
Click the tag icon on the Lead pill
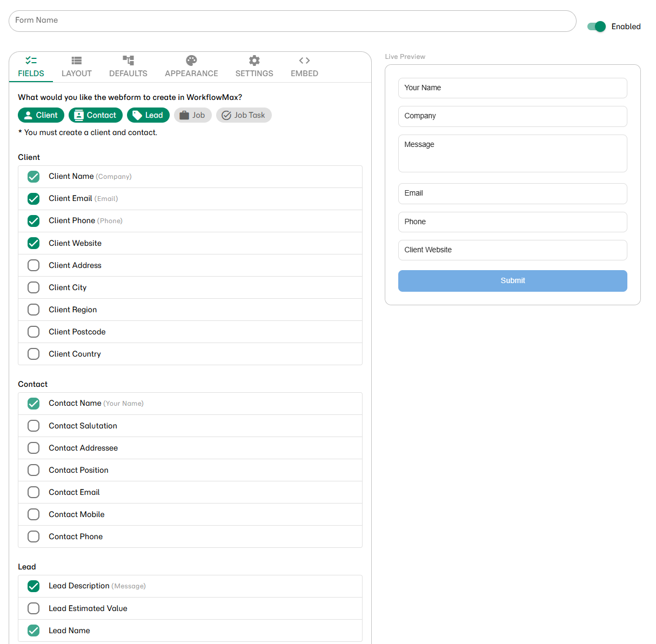point(136,115)
